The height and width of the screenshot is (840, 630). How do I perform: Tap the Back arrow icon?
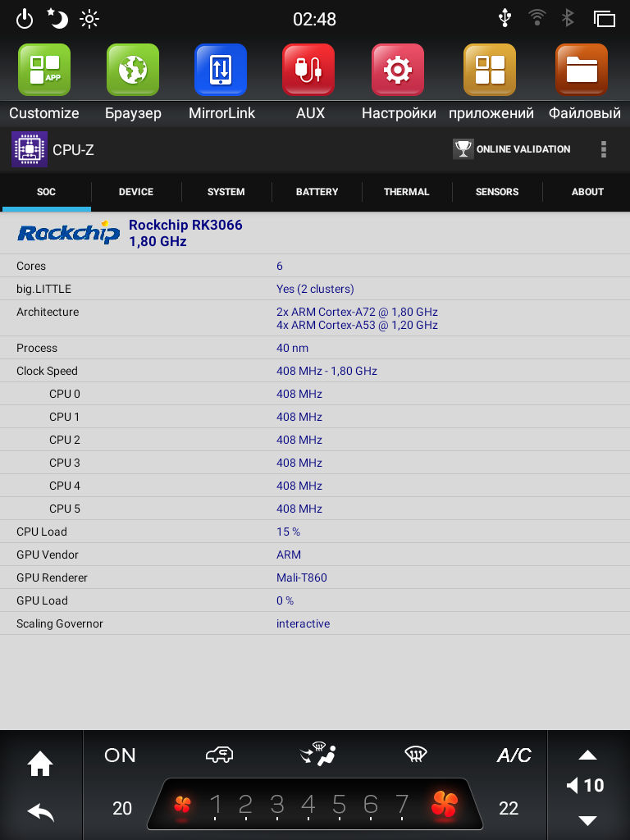pos(41,813)
